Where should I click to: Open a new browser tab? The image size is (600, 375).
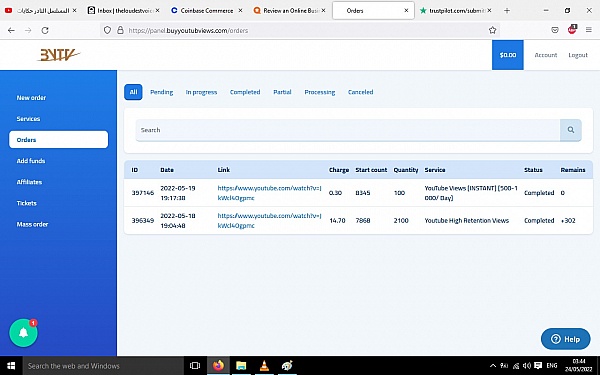click(x=507, y=11)
